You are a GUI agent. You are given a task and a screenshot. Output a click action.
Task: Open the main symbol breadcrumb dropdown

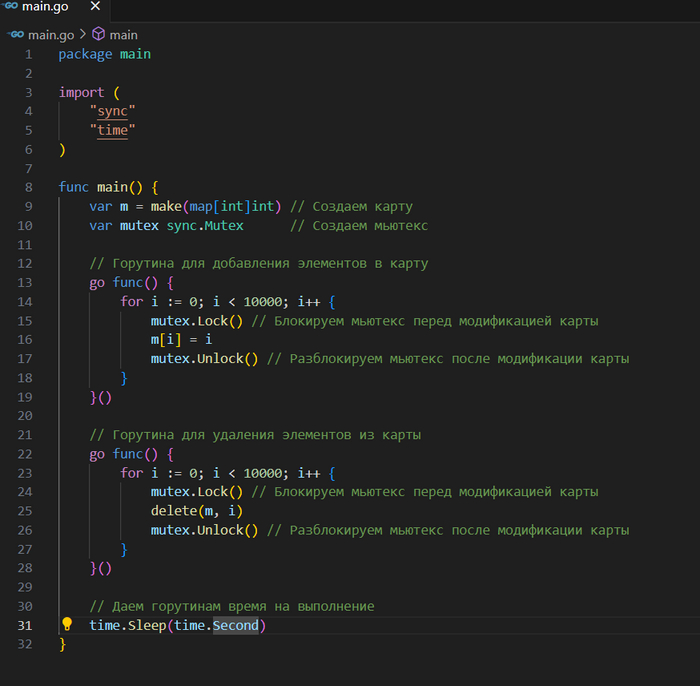coord(124,34)
